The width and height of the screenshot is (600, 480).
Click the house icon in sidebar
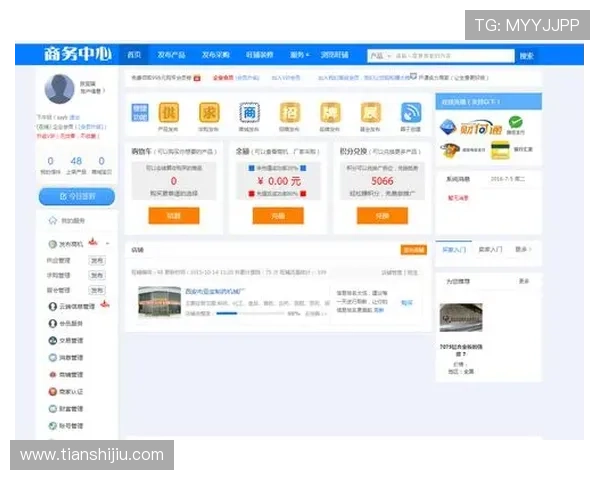point(53,220)
